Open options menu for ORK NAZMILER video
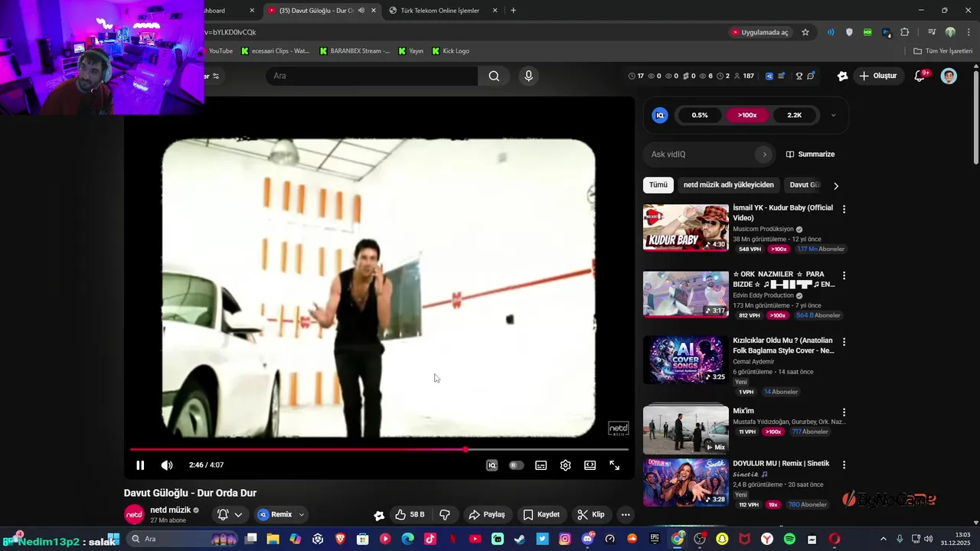This screenshot has width=980, height=551. point(844,275)
